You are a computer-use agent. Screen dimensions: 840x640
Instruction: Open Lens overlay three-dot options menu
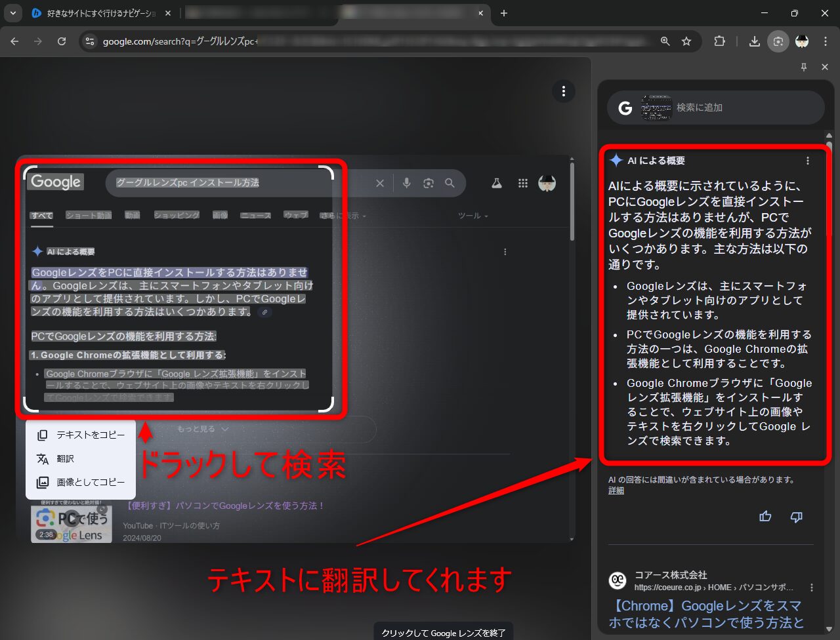pyautogui.click(x=564, y=92)
